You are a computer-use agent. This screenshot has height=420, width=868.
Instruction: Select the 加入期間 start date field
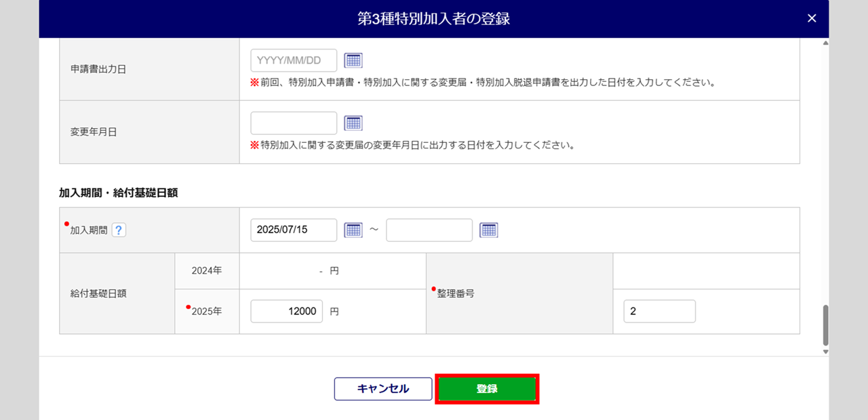(x=294, y=230)
